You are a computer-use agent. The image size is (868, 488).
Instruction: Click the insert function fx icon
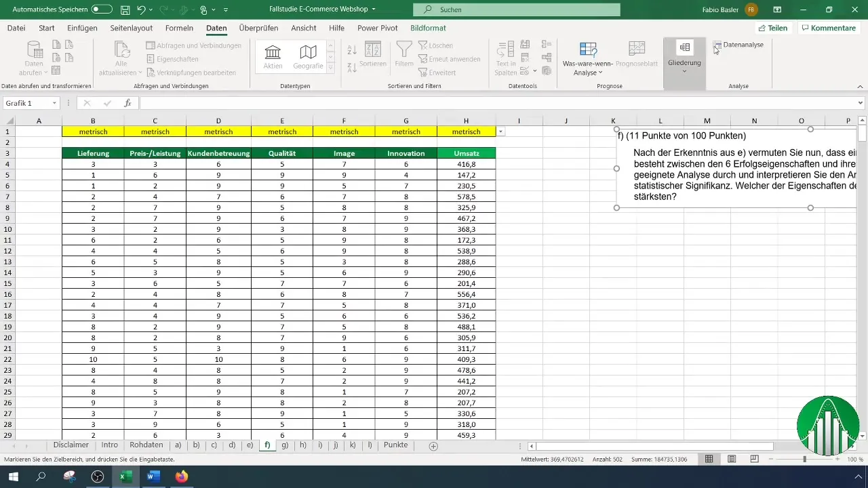click(x=127, y=103)
